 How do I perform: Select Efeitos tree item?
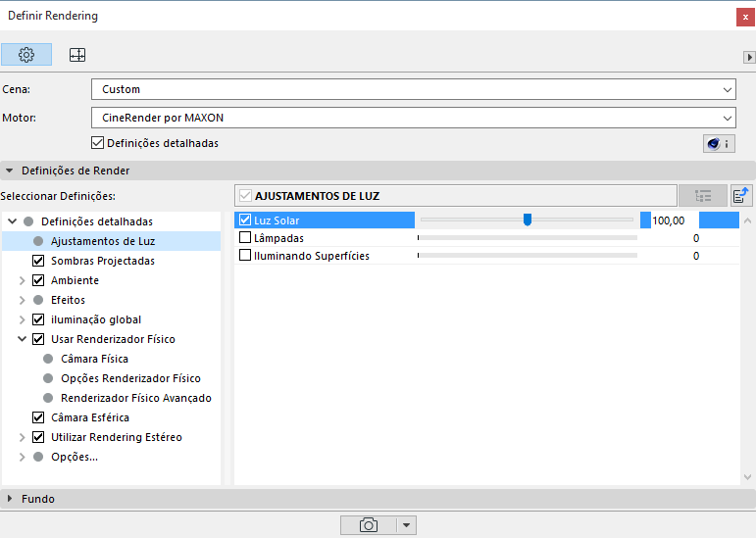[68, 300]
